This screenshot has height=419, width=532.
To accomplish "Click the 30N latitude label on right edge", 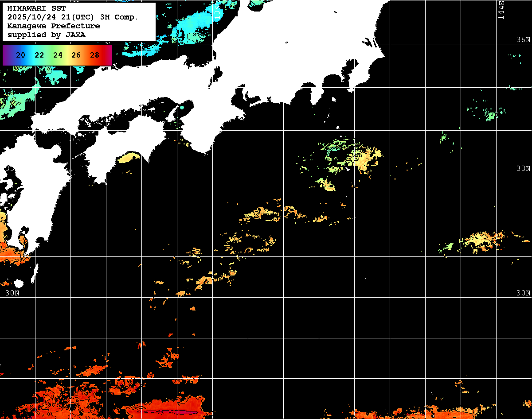I will click(523, 293).
